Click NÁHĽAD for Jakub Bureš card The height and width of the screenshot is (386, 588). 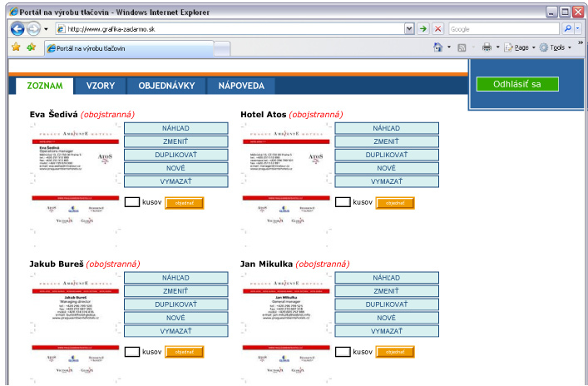[x=175, y=278]
